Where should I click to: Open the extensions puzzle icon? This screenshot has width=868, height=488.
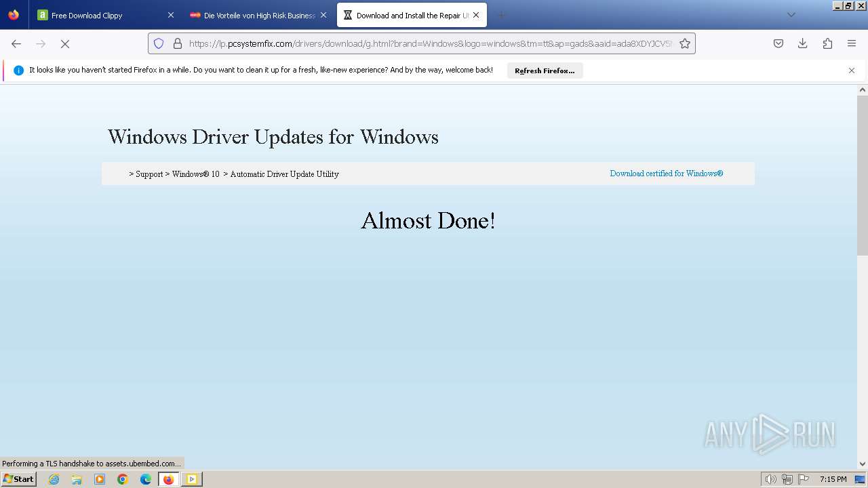pyautogui.click(x=827, y=43)
